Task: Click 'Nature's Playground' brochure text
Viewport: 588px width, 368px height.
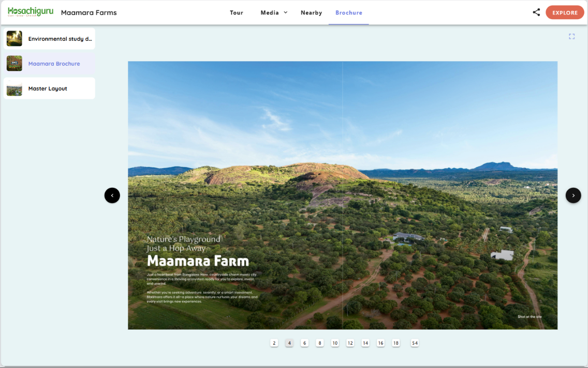Action: pyautogui.click(x=183, y=239)
